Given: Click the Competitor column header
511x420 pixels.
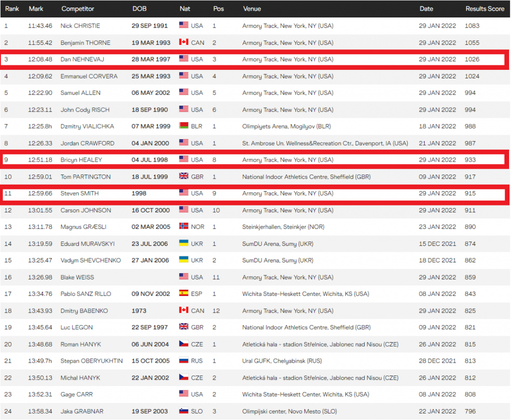Looking at the screenshot, I should point(77,9).
